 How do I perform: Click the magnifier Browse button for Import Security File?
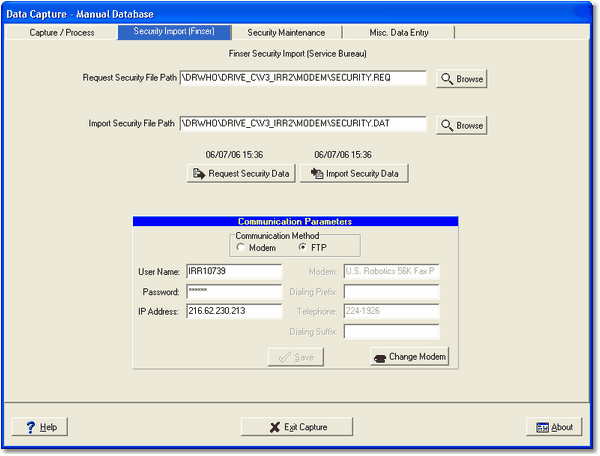(x=461, y=126)
